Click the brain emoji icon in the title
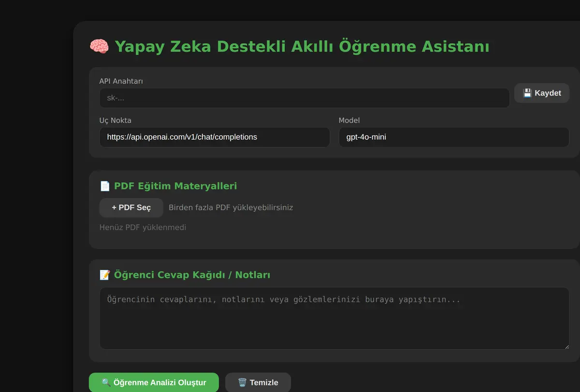 click(x=100, y=46)
